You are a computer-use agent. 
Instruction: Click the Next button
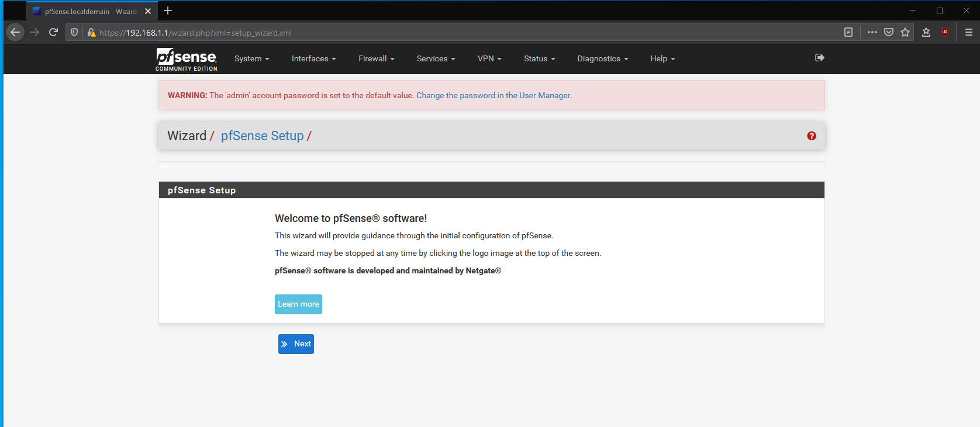[296, 344]
